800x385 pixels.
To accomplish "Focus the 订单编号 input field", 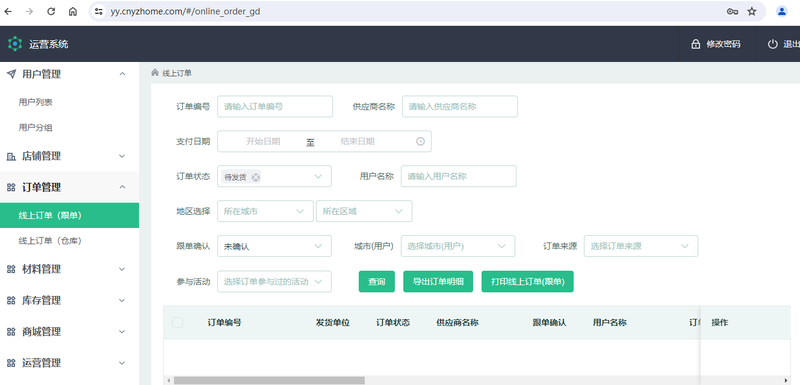I will [275, 107].
